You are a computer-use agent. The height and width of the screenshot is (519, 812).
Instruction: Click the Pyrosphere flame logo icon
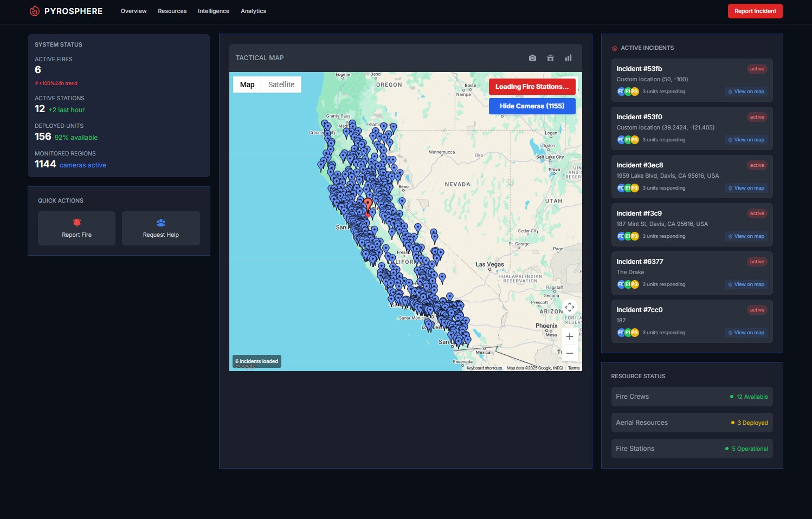tap(35, 11)
